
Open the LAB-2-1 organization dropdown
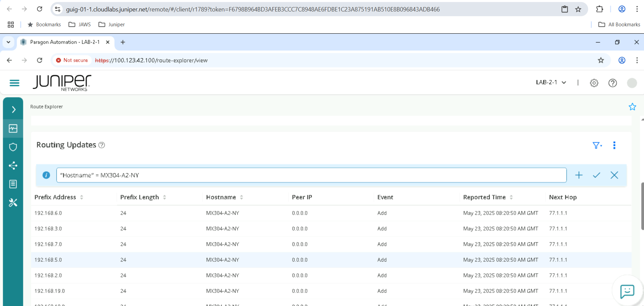[x=551, y=83]
